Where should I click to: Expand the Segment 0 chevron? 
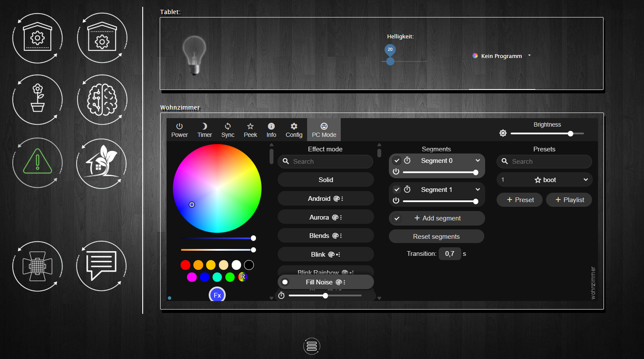coord(477,161)
